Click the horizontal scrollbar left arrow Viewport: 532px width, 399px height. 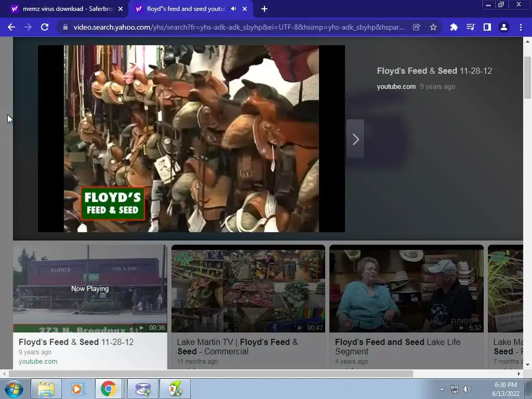[4, 374]
